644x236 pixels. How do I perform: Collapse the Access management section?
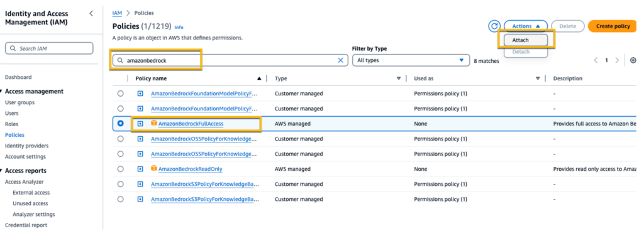(3, 92)
